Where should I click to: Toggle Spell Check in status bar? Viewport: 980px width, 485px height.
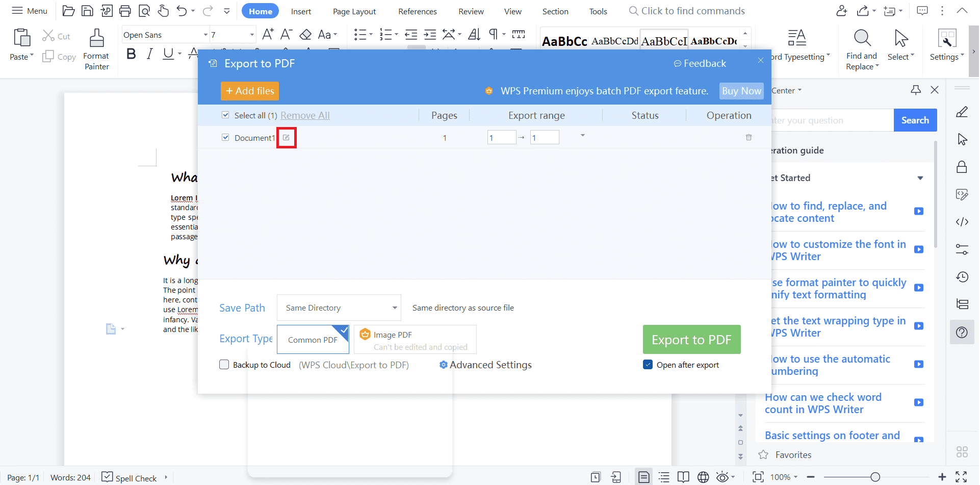129,477
